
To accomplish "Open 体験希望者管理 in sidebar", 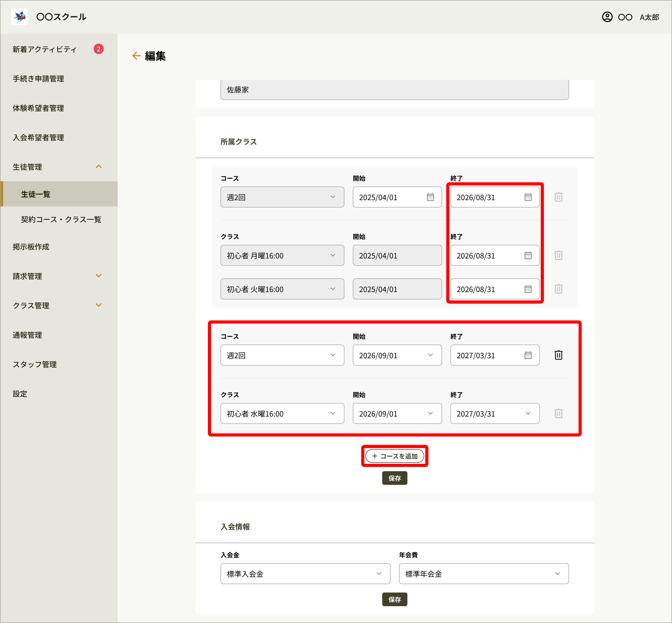I will [38, 108].
